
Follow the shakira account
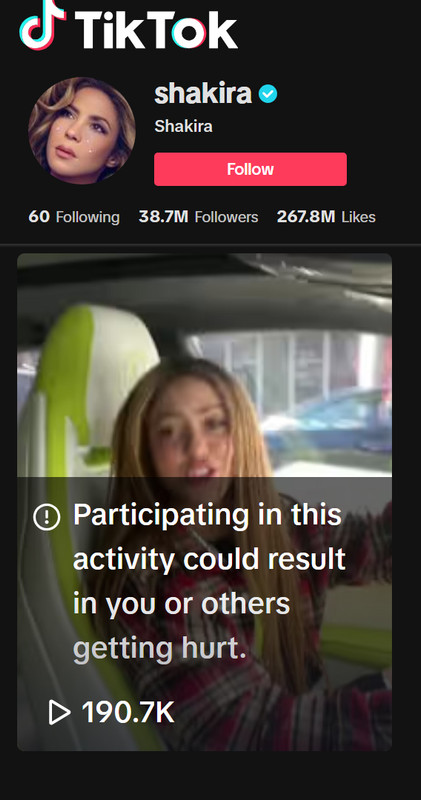[x=250, y=169]
